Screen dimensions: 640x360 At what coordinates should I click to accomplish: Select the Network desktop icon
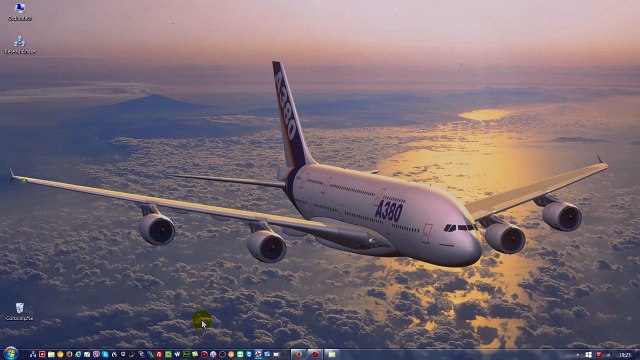tap(20, 44)
